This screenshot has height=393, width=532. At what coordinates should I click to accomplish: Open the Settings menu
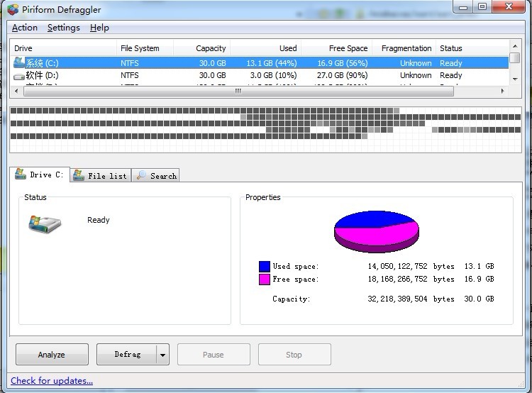(63, 28)
